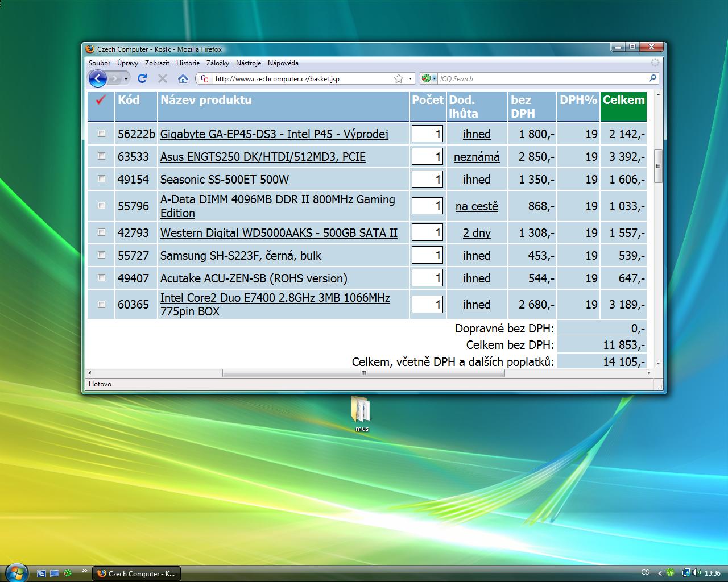Click the Stop loading X icon

(x=163, y=78)
